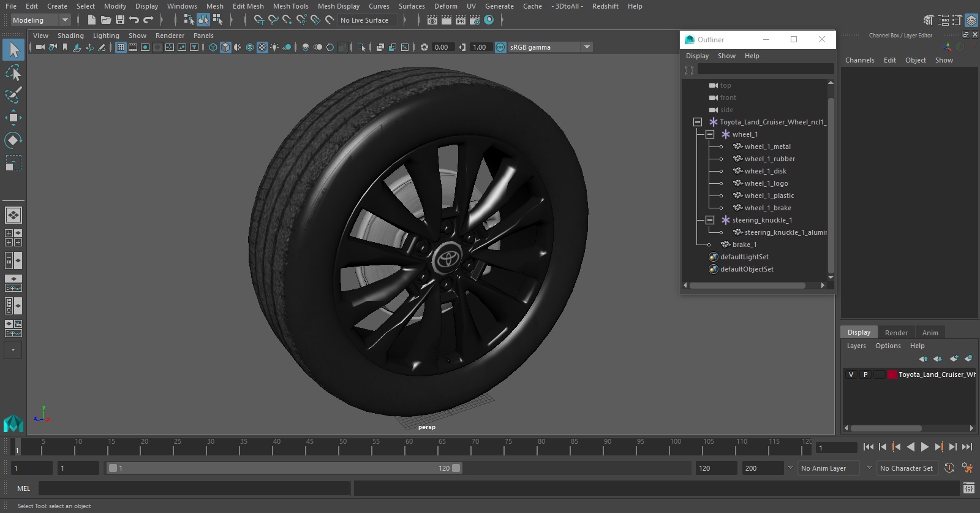980x513 pixels.
Task: Redo the last action
Action: tap(148, 20)
